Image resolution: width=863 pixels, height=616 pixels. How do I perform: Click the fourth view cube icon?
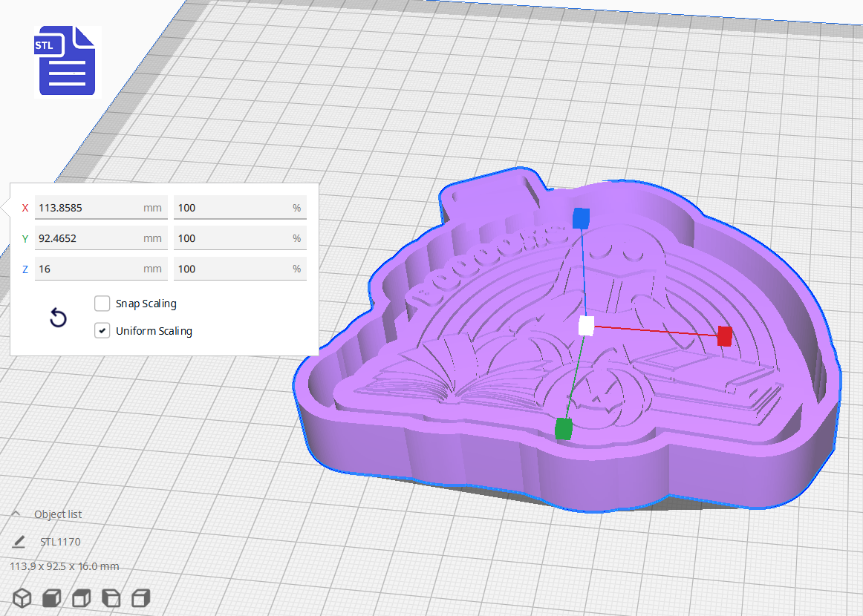pyautogui.click(x=111, y=597)
